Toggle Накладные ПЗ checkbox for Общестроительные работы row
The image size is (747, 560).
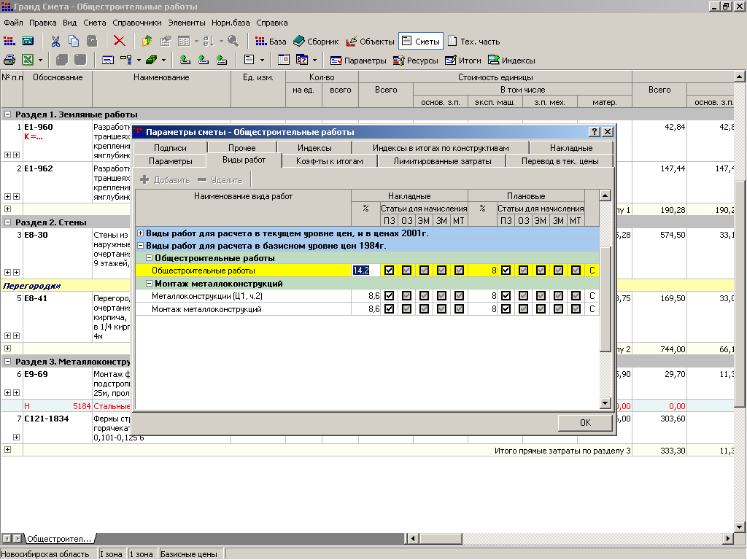coord(390,271)
